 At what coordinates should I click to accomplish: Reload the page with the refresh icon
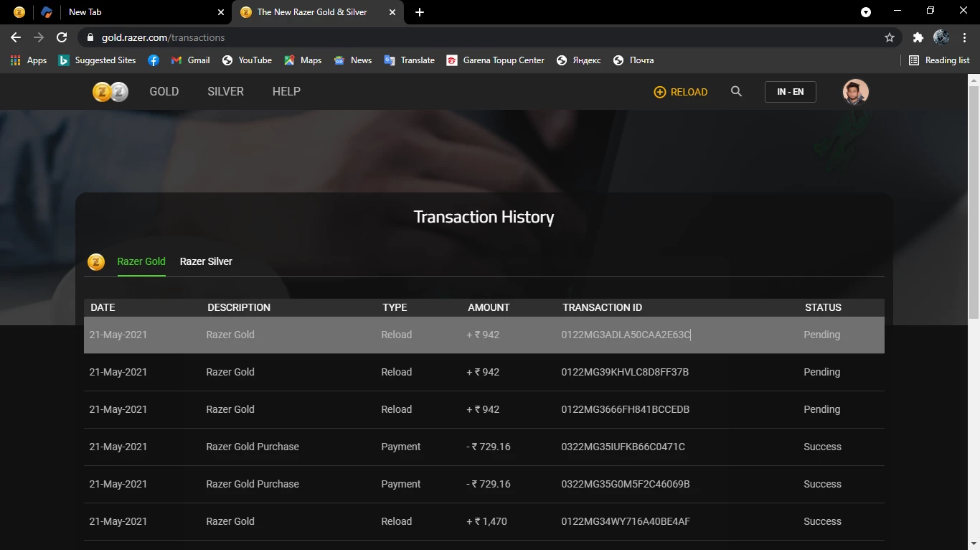point(62,37)
